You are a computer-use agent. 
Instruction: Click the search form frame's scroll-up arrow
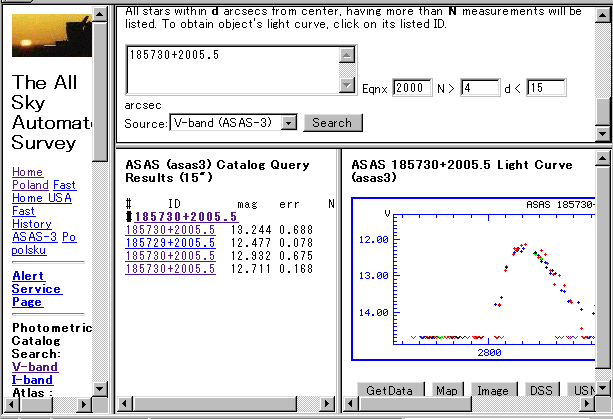602,14
